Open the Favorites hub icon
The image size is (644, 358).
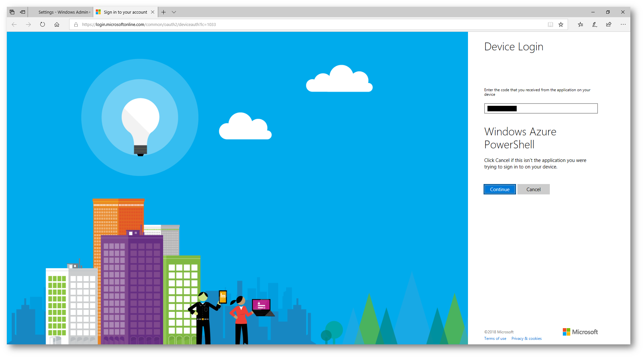tap(580, 24)
